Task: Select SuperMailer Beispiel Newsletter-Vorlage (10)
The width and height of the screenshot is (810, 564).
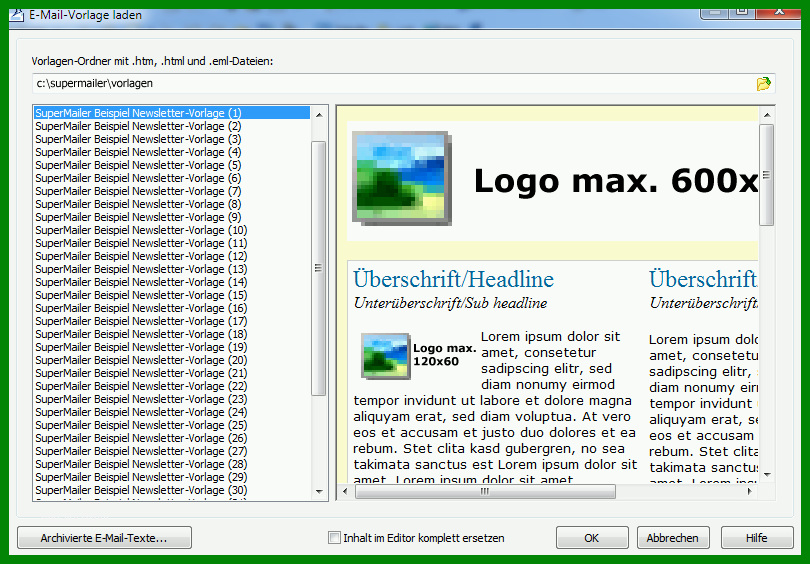Action: [x=172, y=230]
